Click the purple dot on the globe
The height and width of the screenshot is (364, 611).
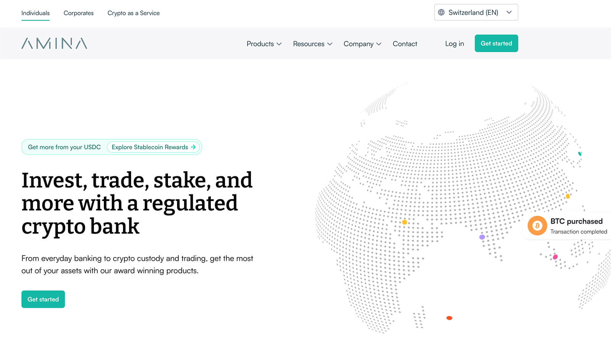(x=482, y=237)
